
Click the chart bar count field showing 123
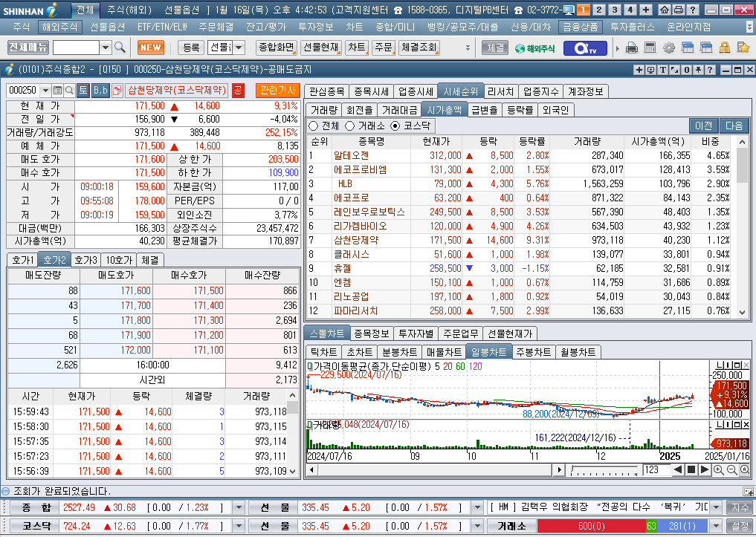pyautogui.click(x=655, y=469)
